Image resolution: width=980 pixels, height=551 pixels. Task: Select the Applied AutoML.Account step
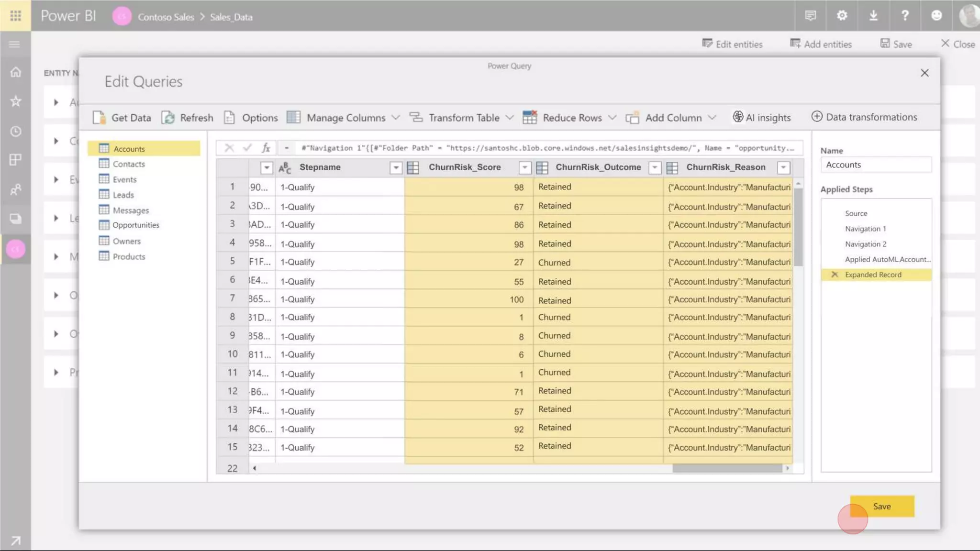click(x=887, y=259)
